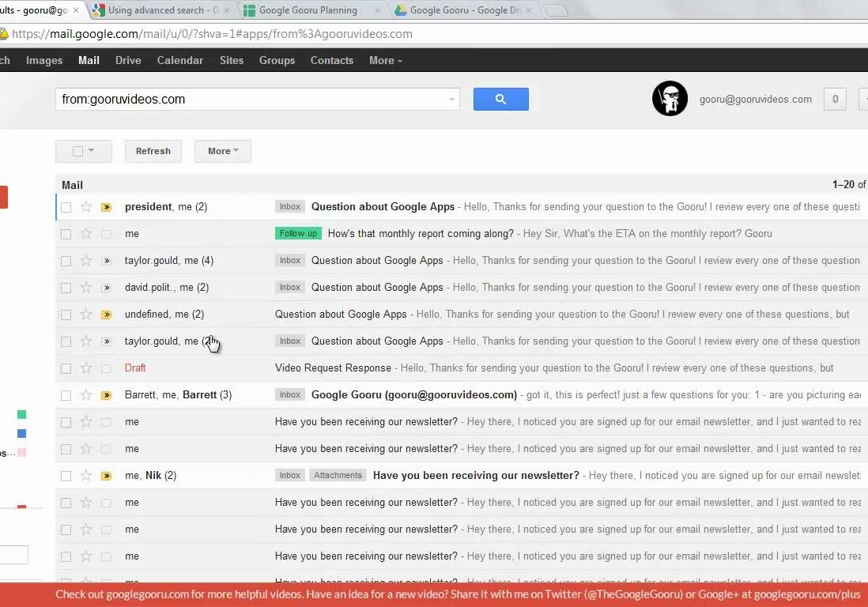Check the Draft email checkbox
The height and width of the screenshot is (607, 868).
coord(66,368)
